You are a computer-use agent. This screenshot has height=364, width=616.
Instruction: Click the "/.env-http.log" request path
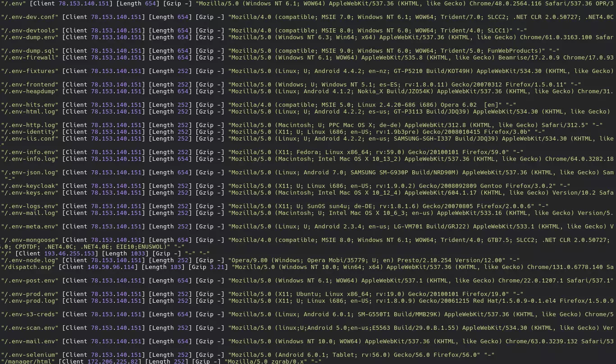pos(29,125)
